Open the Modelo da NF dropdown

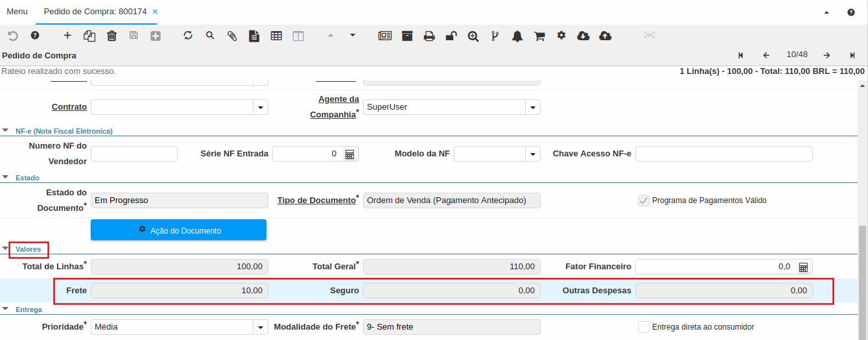(532, 154)
